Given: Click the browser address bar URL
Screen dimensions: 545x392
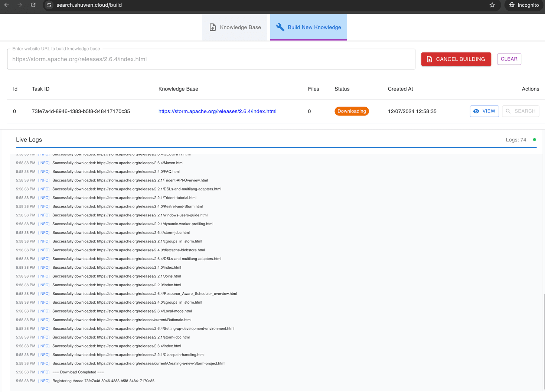Looking at the screenshot, I should 89,5.
